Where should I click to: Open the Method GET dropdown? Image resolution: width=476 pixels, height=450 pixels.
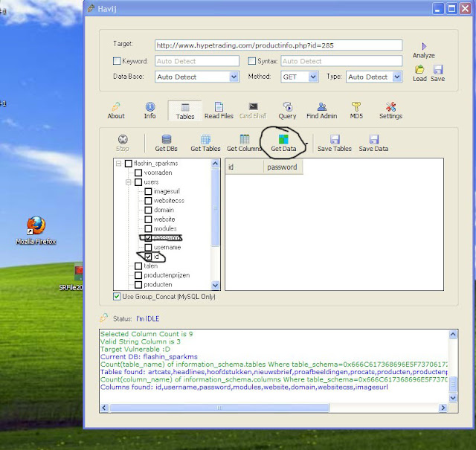pos(313,77)
